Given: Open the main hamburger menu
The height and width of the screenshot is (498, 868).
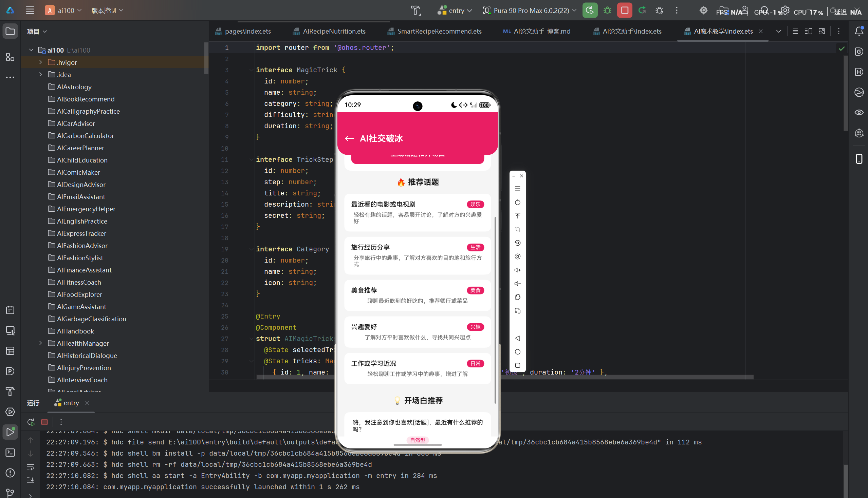Looking at the screenshot, I should (30, 10).
